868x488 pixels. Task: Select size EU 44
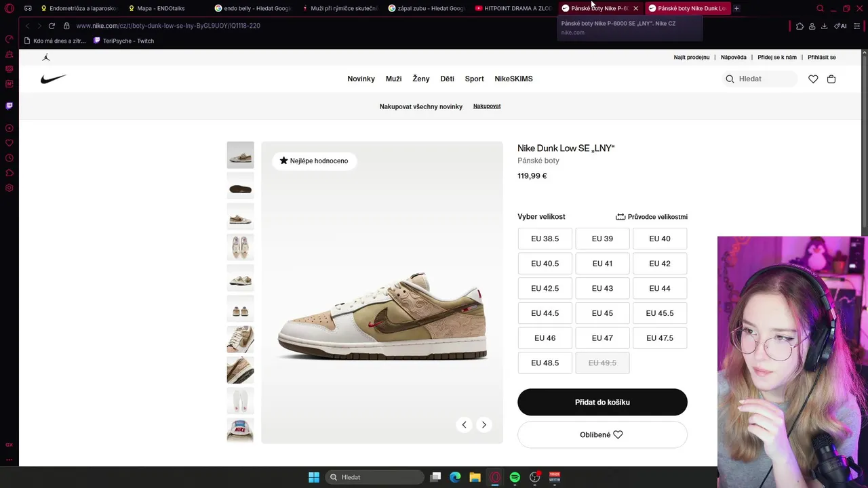pos(660,288)
